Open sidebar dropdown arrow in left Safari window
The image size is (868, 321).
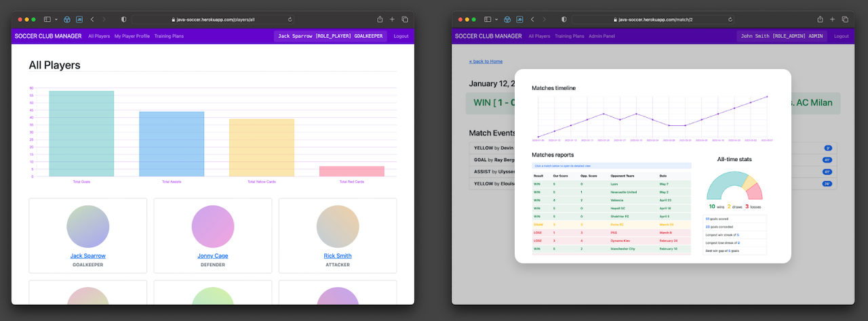tap(56, 20)
